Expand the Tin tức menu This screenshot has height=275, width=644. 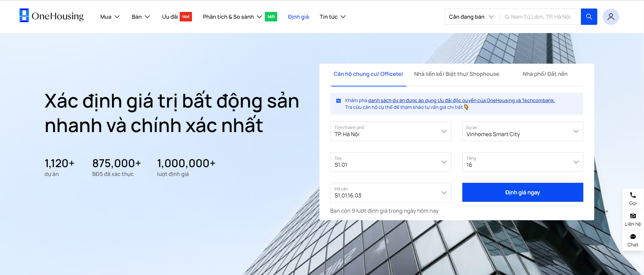pos(332,17)
